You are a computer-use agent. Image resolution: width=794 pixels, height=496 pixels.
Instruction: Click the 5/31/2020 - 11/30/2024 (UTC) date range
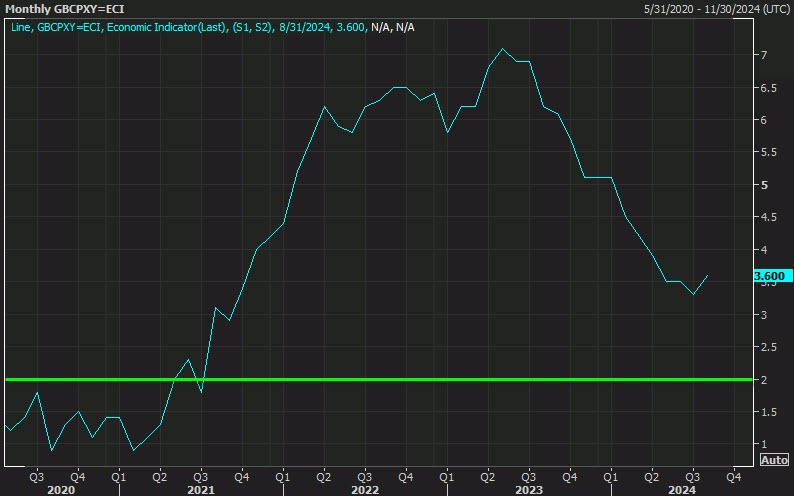point(717,9)
